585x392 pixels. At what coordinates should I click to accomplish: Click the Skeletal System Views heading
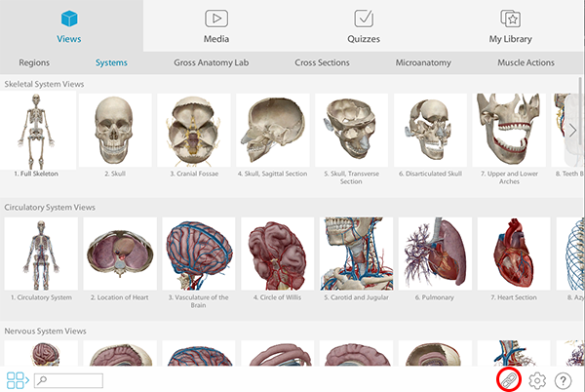pyautogui.click(x=44, y=84)
